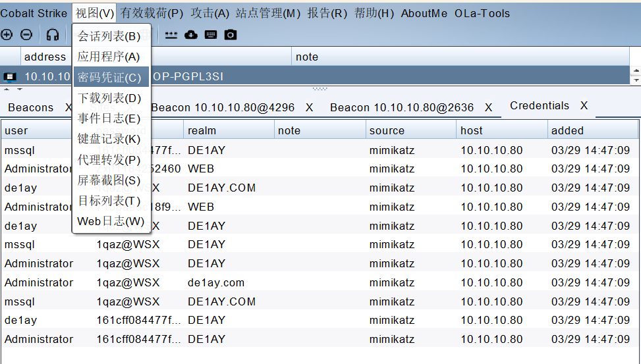Select 目标列表(T) menu entry
641x364 pixels.
click(x=111, y=201)
